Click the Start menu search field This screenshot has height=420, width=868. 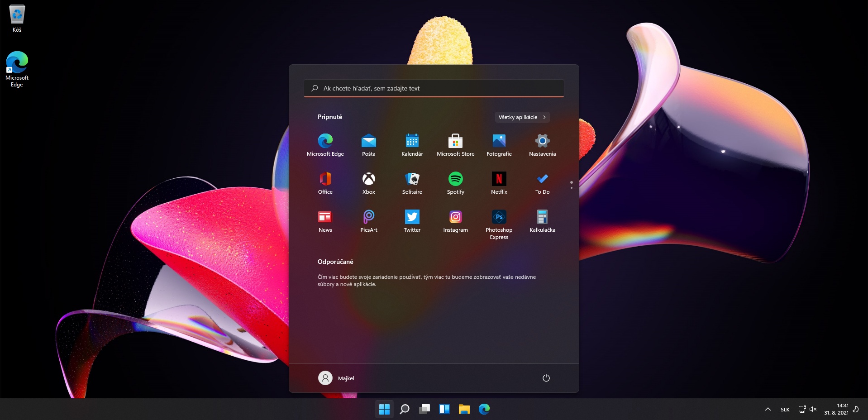click(434, 88)
